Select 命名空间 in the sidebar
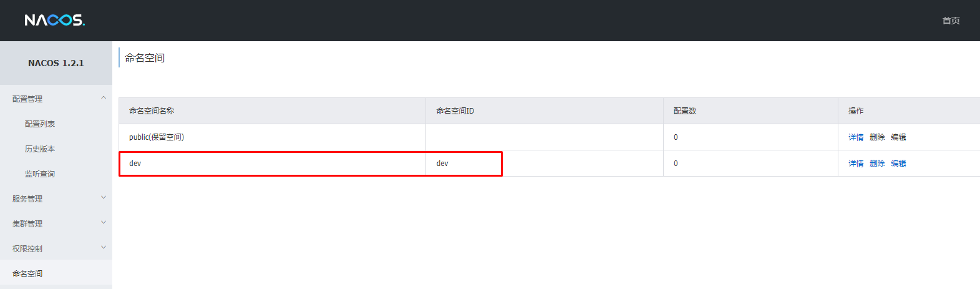 coord(27,274)
